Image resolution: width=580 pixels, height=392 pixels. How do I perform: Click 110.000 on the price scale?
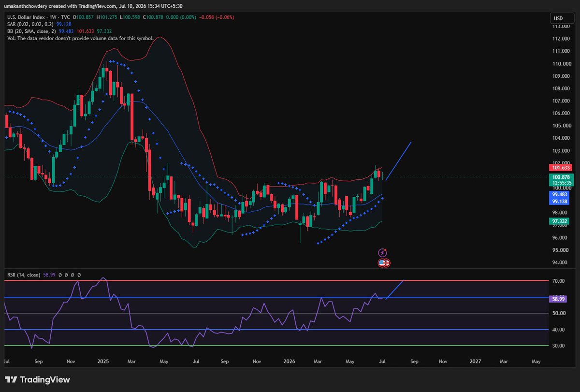pyautogui.click(x=561, y=64)
